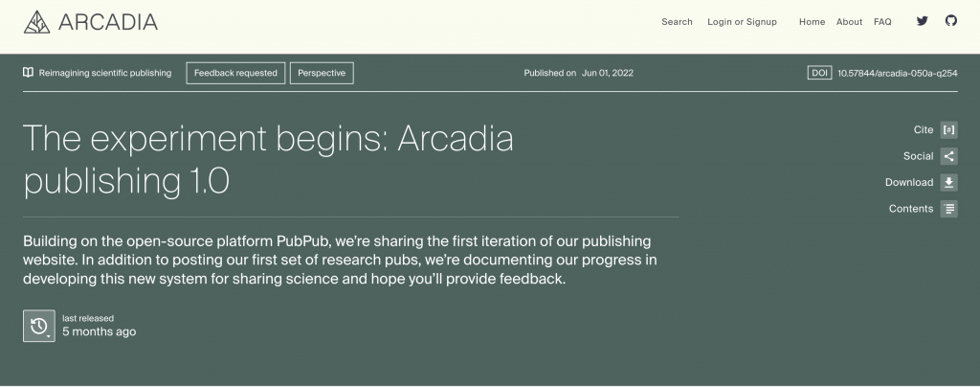Open the Search menu item
Viewport: 980px width, 387px height.
tap(677, 22)
